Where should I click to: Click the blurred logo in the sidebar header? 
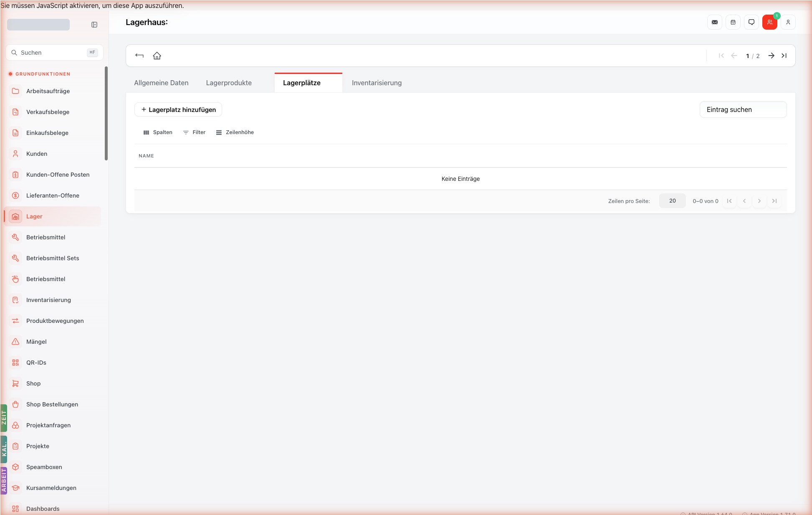(x=38, y=25)
